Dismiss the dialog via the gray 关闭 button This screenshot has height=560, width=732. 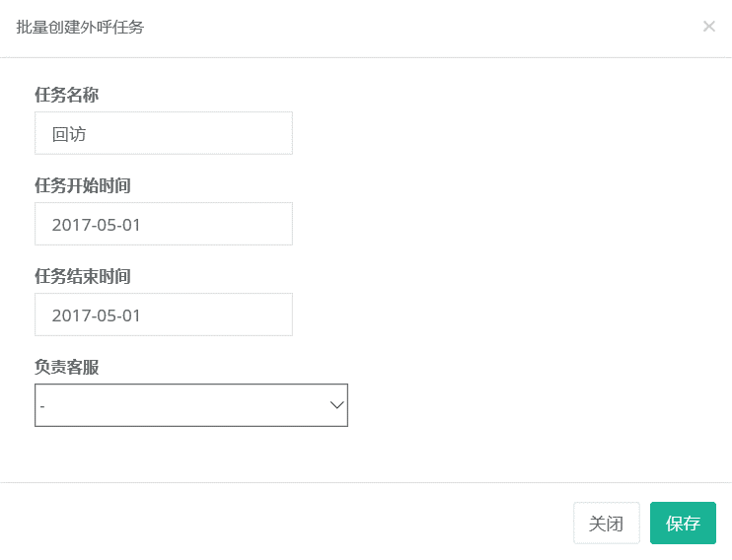(x=606, y=524)
